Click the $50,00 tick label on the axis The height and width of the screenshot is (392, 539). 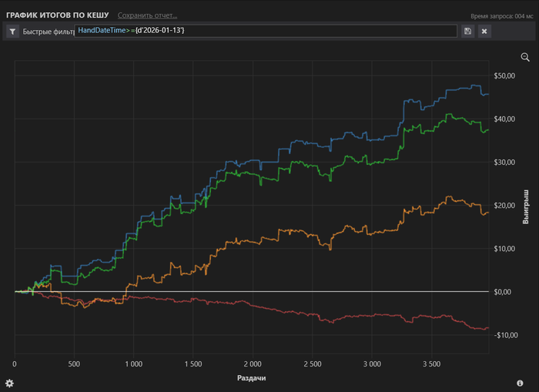504,75
